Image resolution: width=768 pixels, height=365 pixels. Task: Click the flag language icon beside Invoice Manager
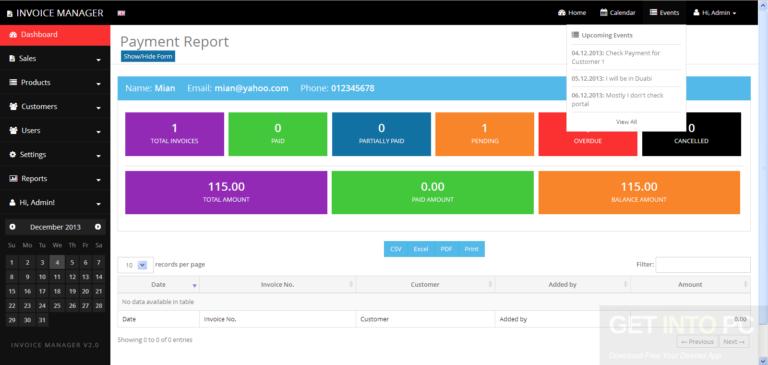coord(121,13)
